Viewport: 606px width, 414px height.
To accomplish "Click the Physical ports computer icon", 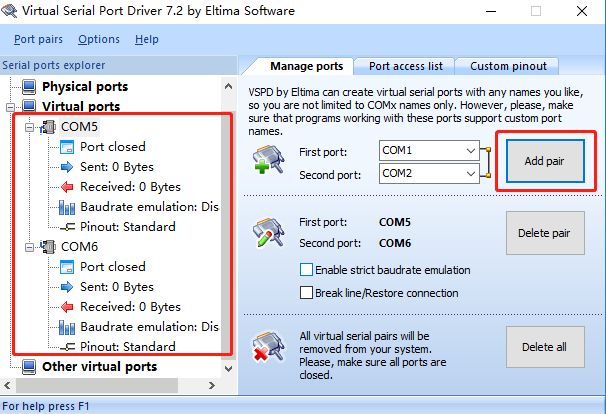I will coord(29,87).
